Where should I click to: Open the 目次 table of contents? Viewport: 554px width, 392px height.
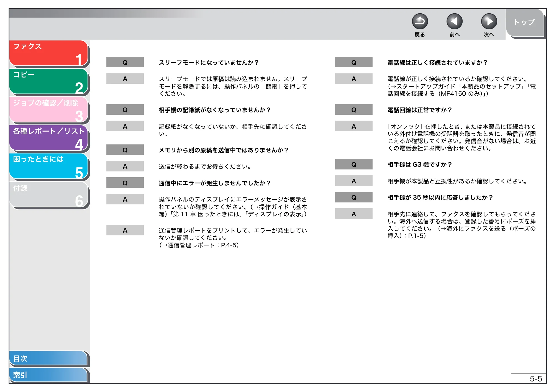pyautogui.click(x=48, y=358)
